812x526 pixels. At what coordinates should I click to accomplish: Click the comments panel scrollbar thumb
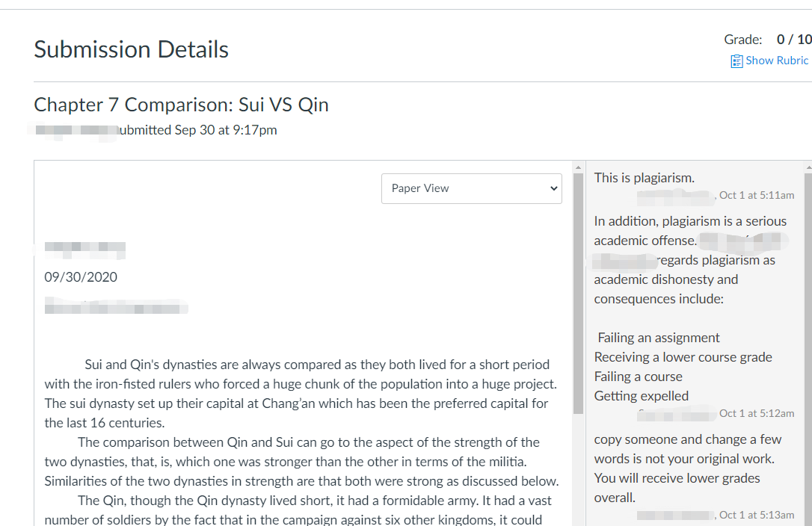[x=808, y=350]
